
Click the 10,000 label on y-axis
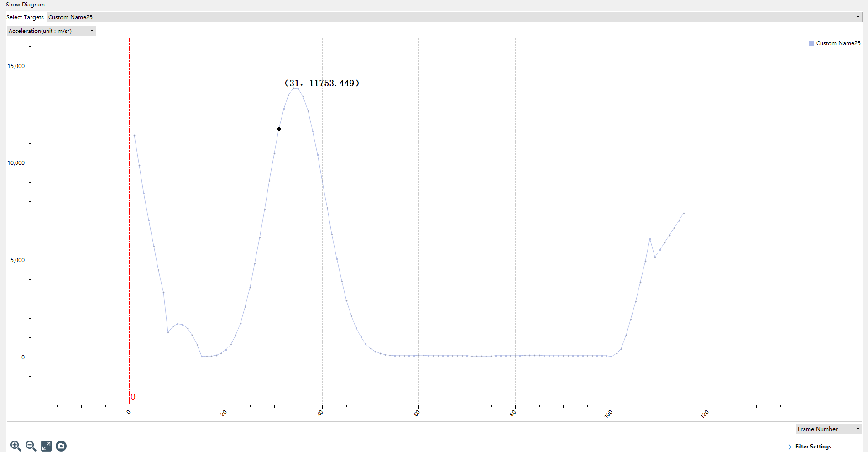16,163
